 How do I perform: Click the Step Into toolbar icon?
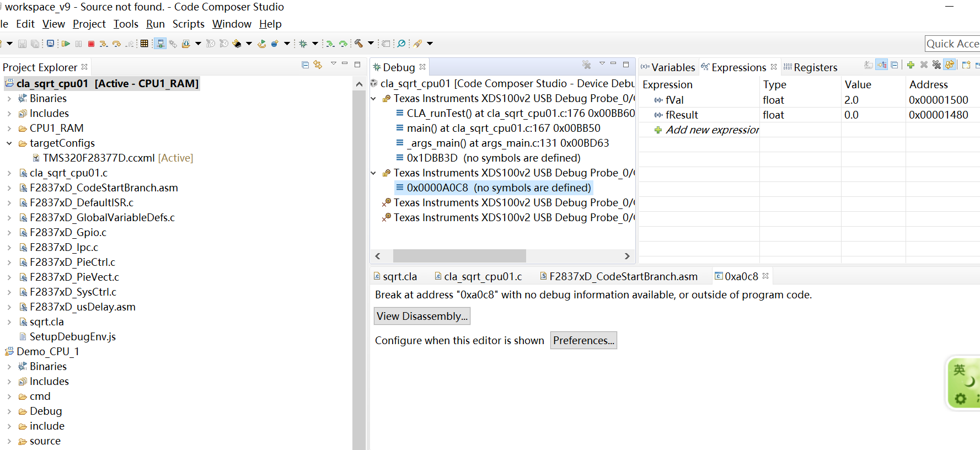(103, 44)
